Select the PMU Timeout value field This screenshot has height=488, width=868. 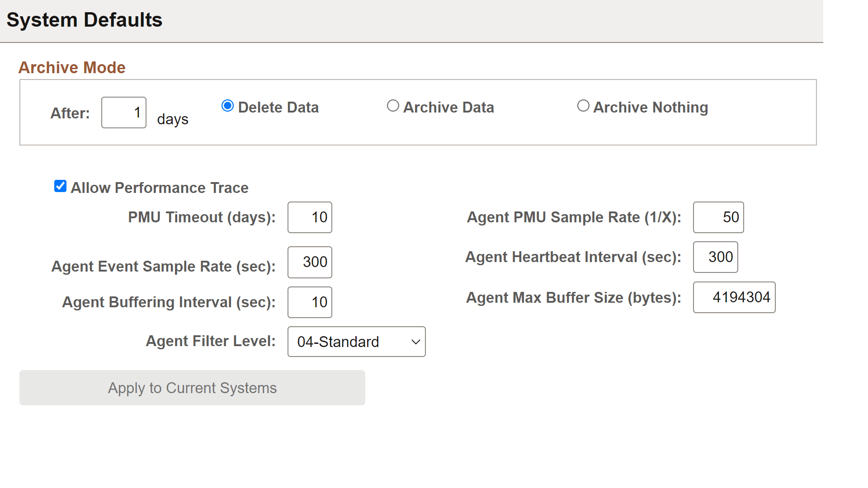click(x=309, y=217)
